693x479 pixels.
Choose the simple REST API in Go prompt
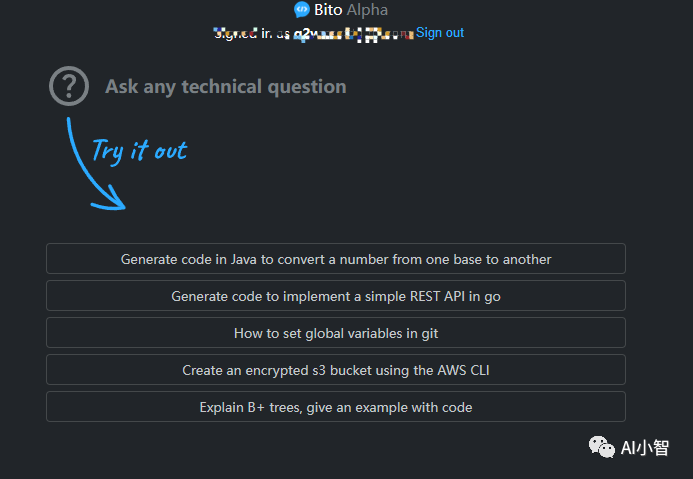point(336,296)
